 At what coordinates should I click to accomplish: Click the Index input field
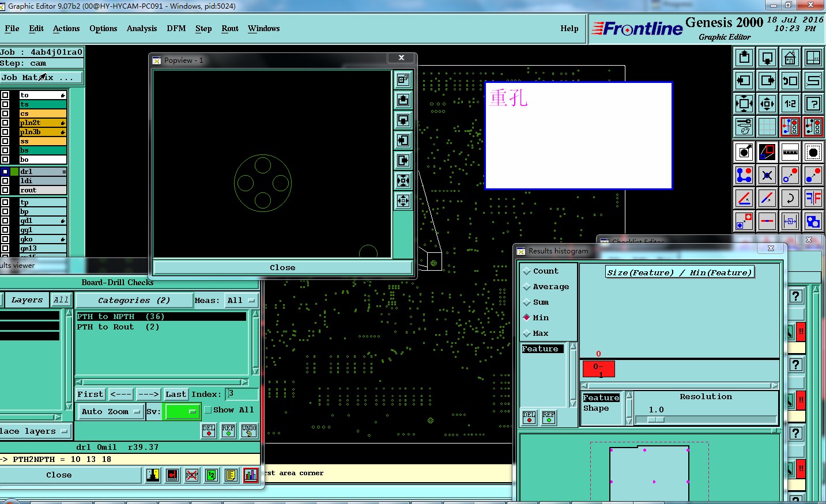(242, 394)
